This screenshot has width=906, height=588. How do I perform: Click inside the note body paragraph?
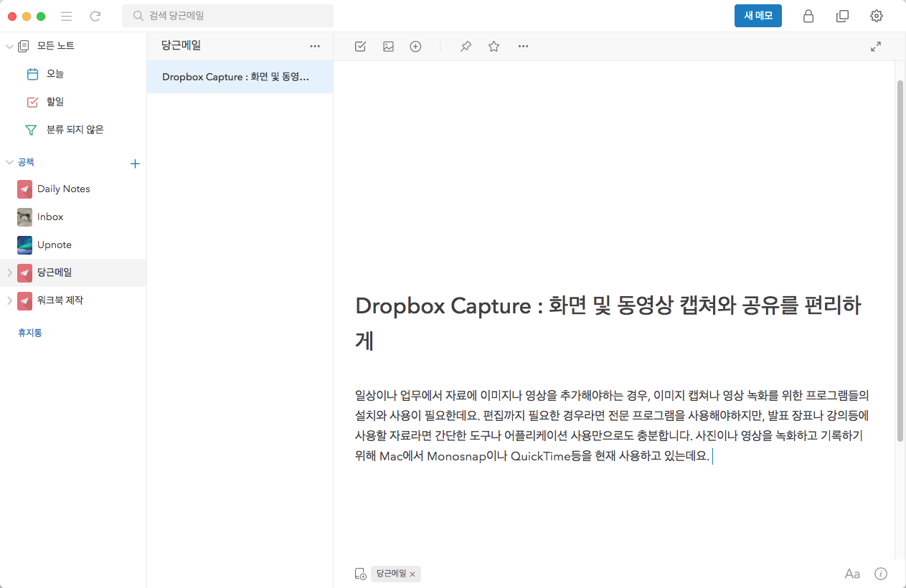pos(613,425)
